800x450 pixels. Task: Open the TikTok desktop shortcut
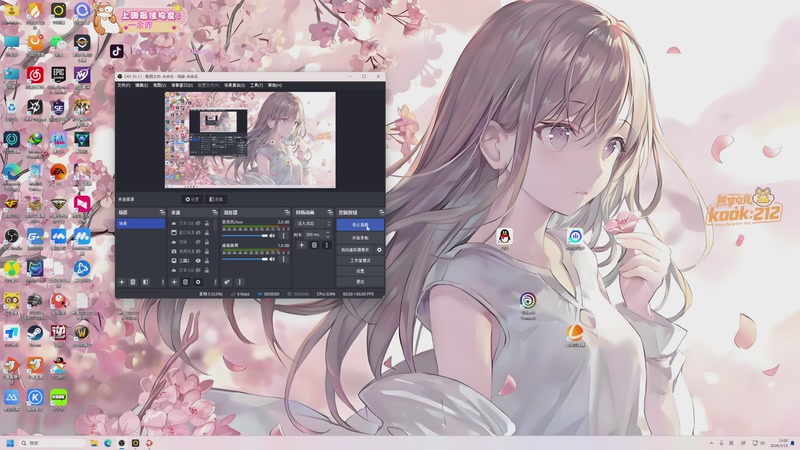pyautogui.click(x=117, y=51)
